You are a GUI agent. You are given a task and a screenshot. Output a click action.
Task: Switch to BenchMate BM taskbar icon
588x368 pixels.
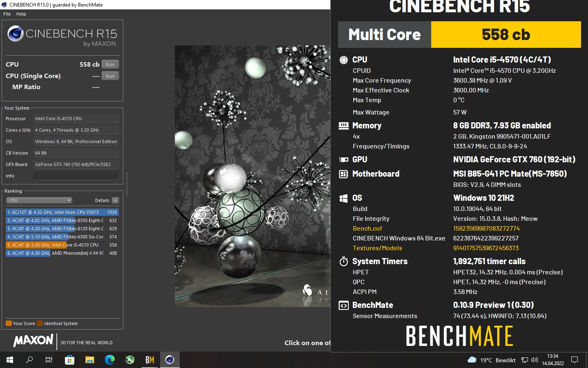149,360
